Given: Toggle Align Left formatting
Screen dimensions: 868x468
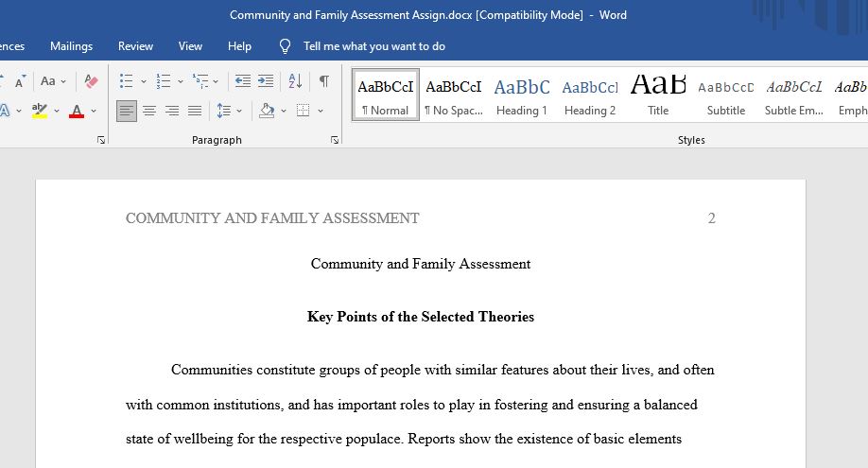Looking at the screenshot, I should click(126, 111).
